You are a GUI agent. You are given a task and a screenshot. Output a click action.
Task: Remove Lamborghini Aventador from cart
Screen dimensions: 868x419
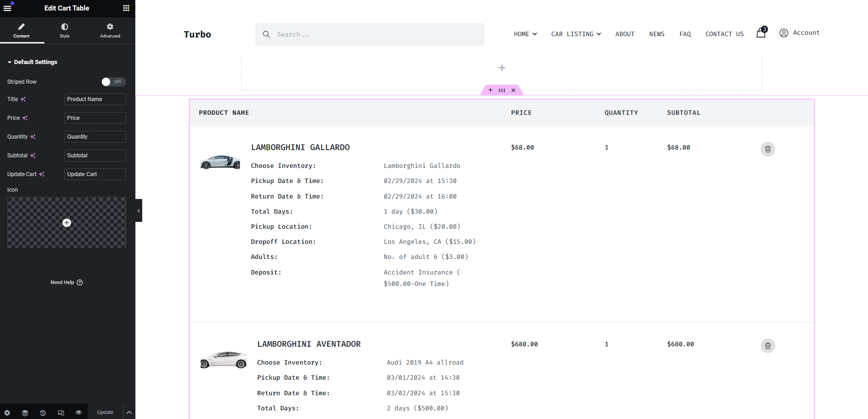(768, 346)
